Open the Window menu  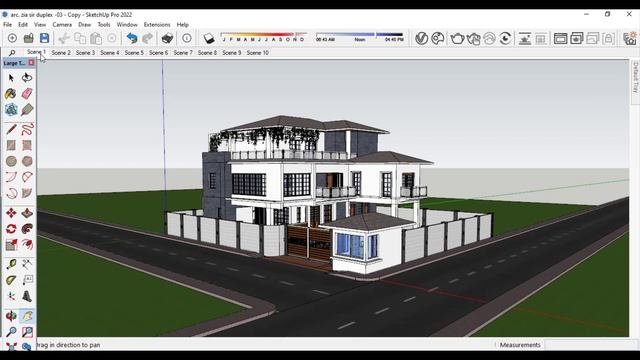127,24
